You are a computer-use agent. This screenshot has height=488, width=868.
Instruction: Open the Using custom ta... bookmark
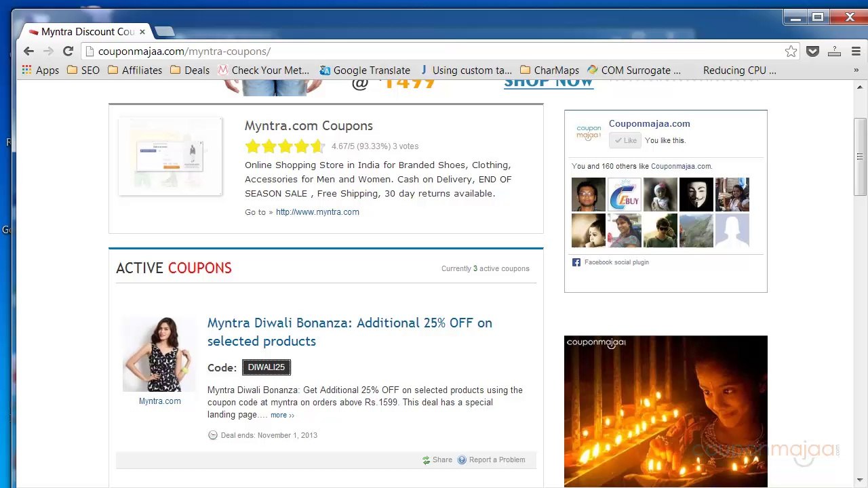click(x=466, y=70)
